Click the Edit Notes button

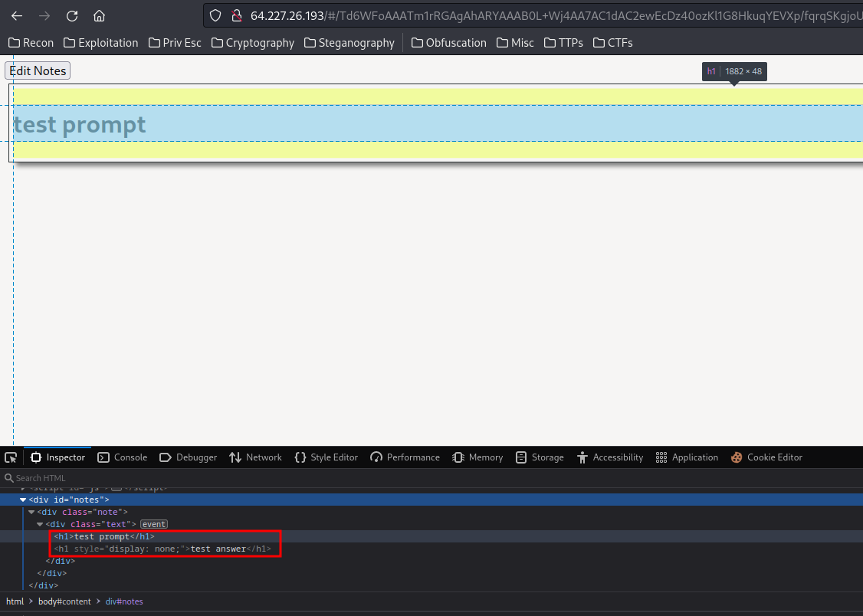tap(38, 71)
